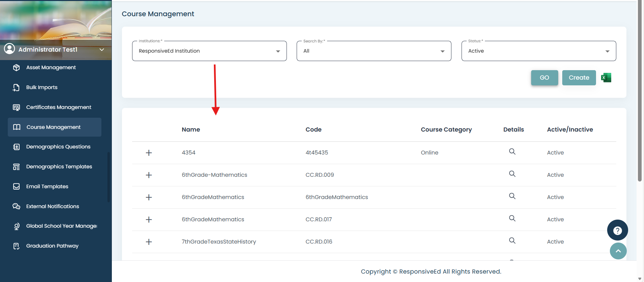Open Certificates Management in sidebar
The width and height of the screenshot is (644, 282).
tap(58, 107)
